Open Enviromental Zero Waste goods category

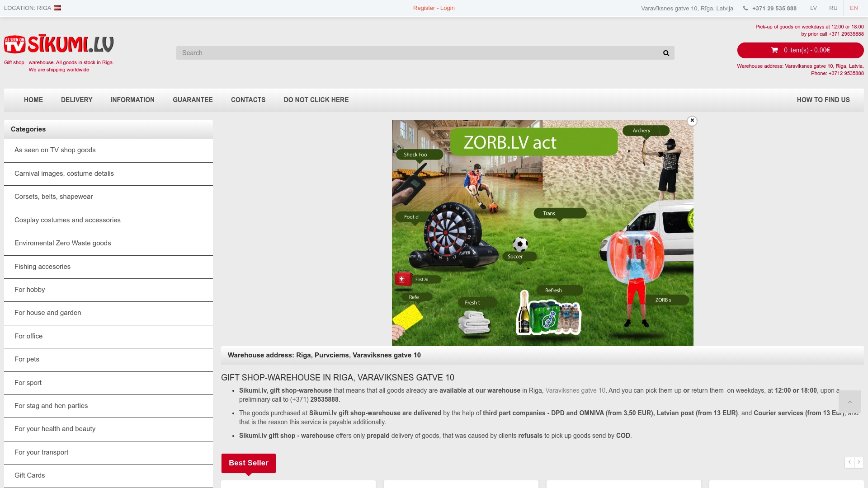(x=108, y=244)
